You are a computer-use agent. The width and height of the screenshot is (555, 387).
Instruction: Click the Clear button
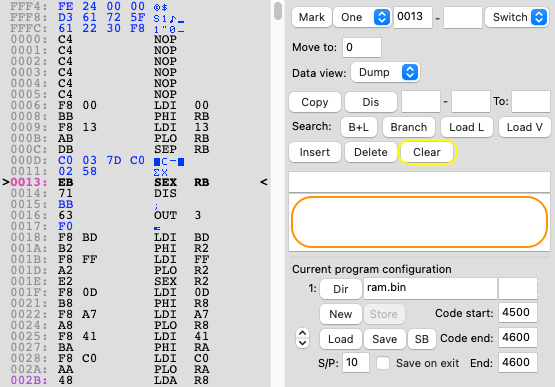click(x=427, y=152)
